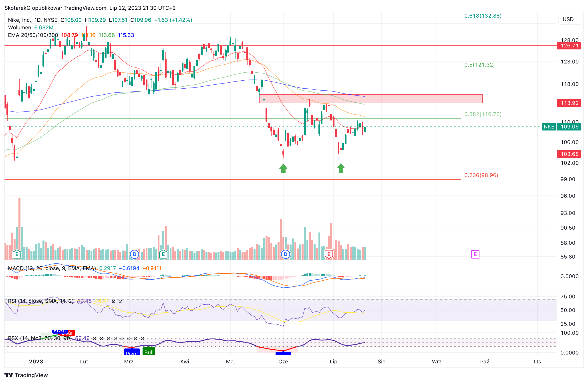Click the green earnings E marker between Mrz. and Kwi
Screen dimensions: 588x383
pyautogui.click(x=163, y=254)
